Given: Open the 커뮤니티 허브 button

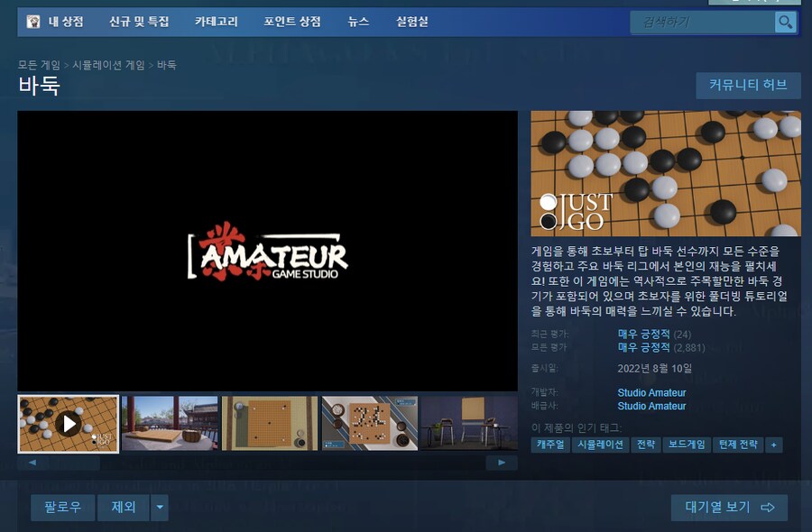Looking at the screenshot, I should tap(748, 86).
